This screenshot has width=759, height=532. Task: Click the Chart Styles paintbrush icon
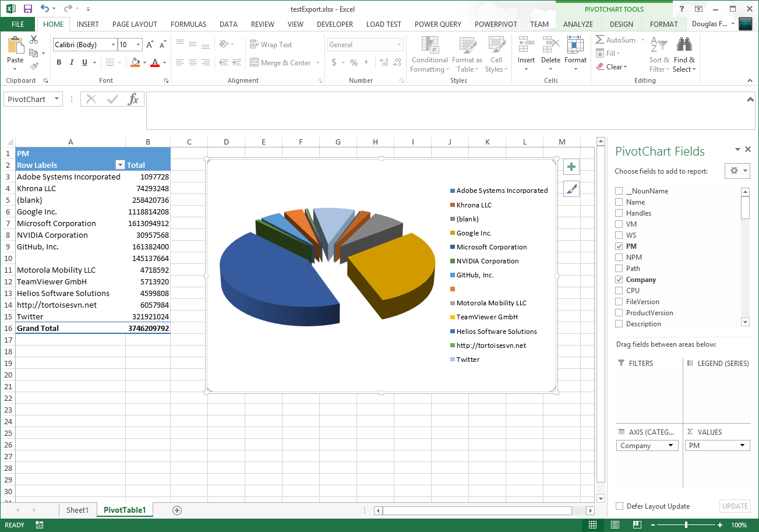(571, 188)
